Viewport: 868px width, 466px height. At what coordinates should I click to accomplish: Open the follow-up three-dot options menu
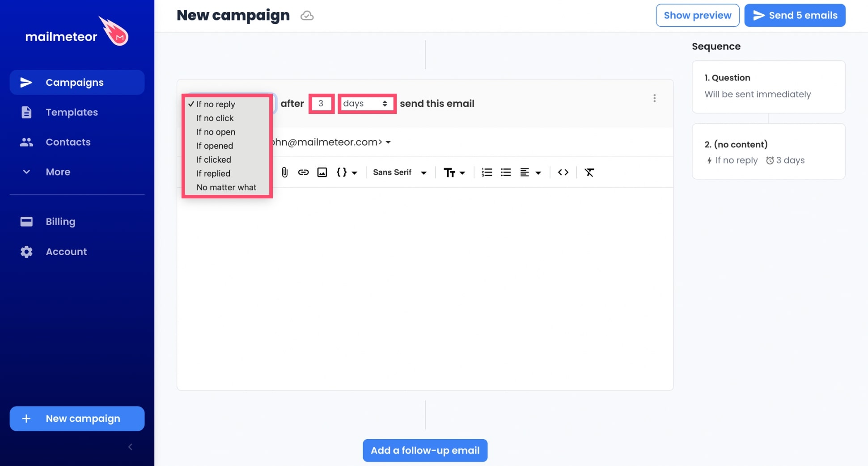(x=654, y=98)
